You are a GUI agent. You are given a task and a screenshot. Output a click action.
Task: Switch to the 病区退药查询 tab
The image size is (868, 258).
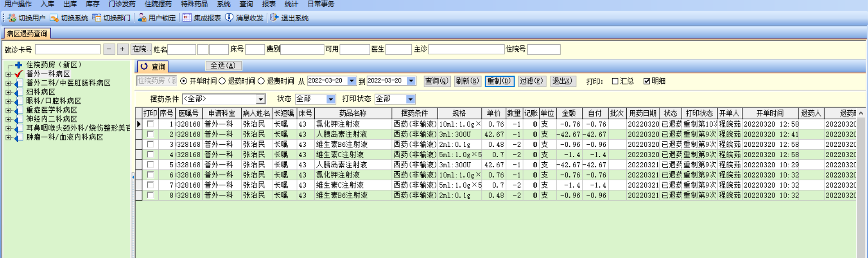click(x=27, y=33)
